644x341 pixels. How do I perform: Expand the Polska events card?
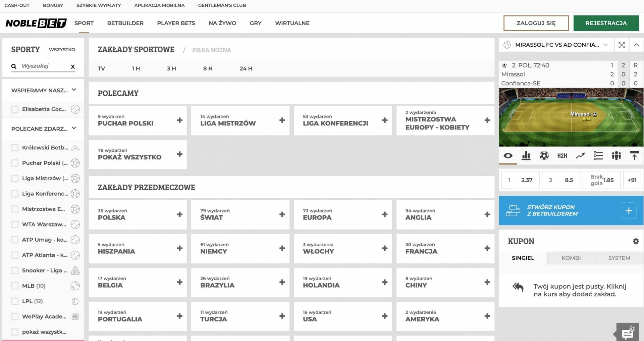pyautogui.click(x=138, y=215)
